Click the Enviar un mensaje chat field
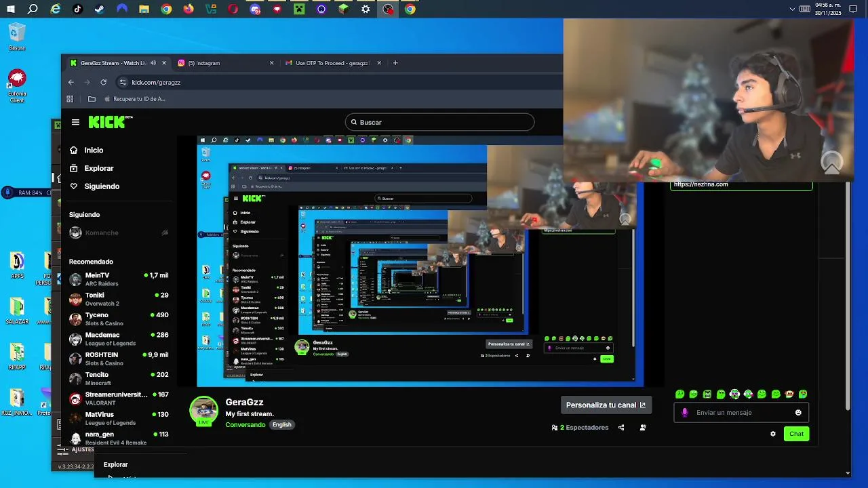 click(x=741, y=412)
